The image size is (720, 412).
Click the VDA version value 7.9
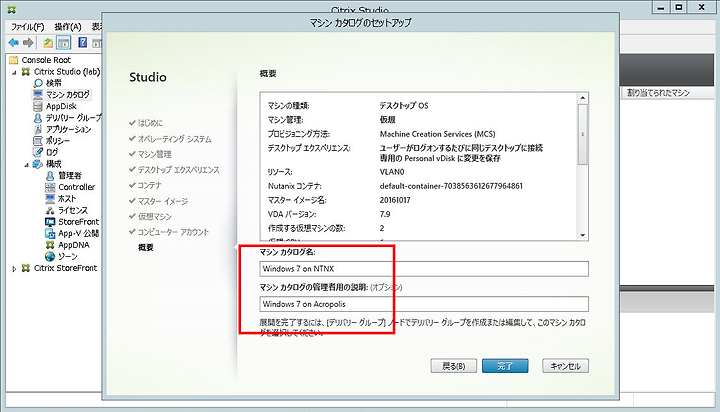tap(385, 214)
